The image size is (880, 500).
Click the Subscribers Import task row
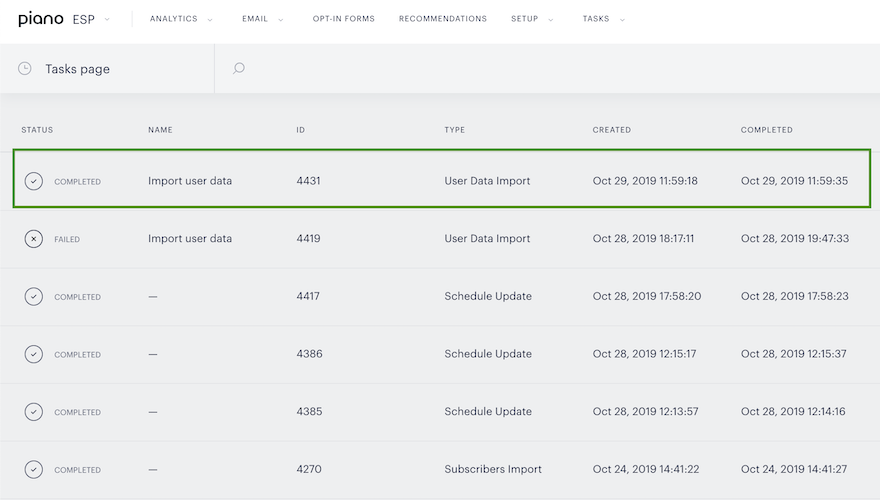coord(440,470)
